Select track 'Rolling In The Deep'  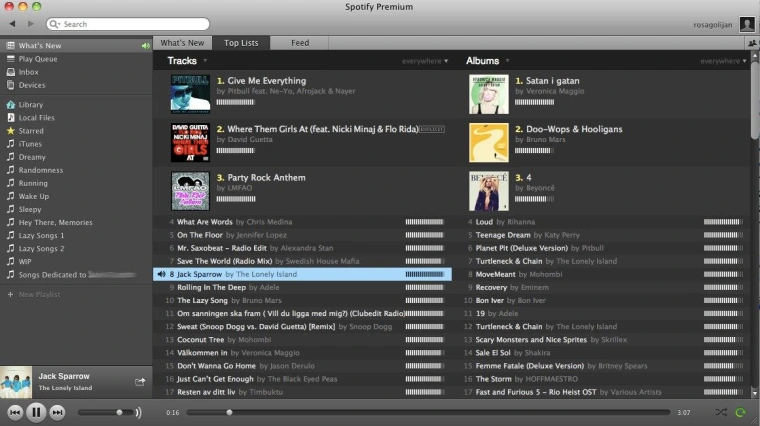coord(302,287)
